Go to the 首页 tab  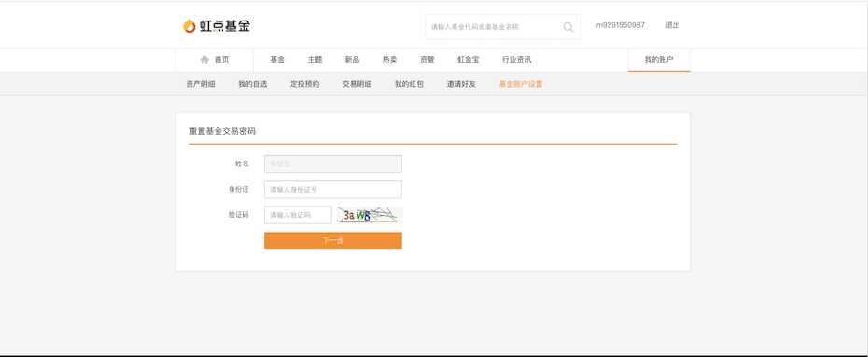(x=215, y=60)
